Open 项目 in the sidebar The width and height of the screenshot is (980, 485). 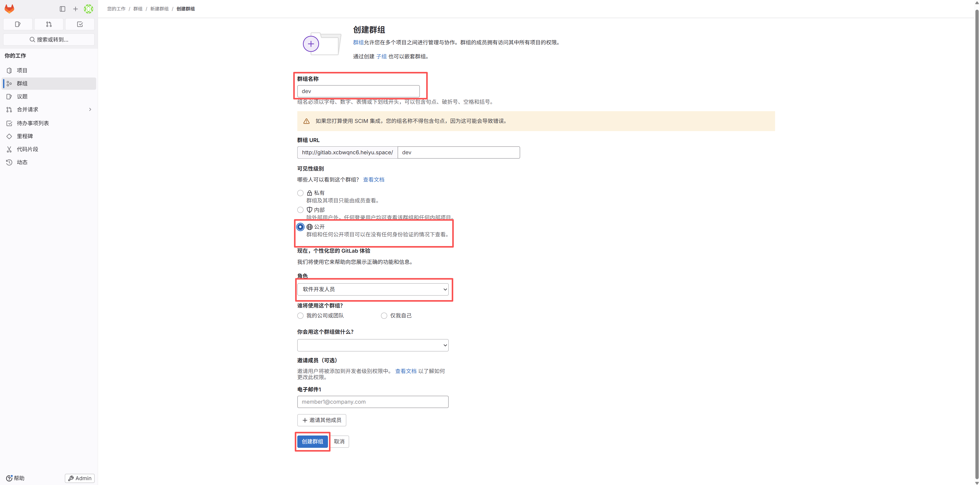point(49,70)
